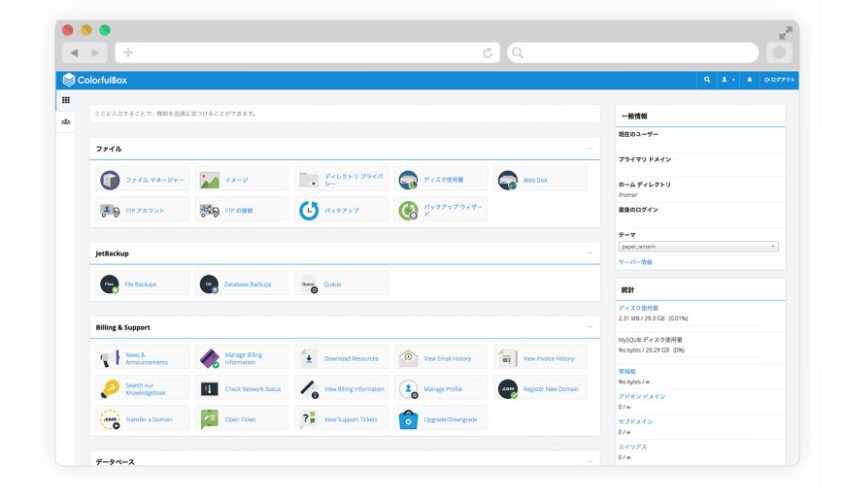Select the grid home icon in sidebar
The height and width of the screenshot is (500, 844).
coord(66,100)
